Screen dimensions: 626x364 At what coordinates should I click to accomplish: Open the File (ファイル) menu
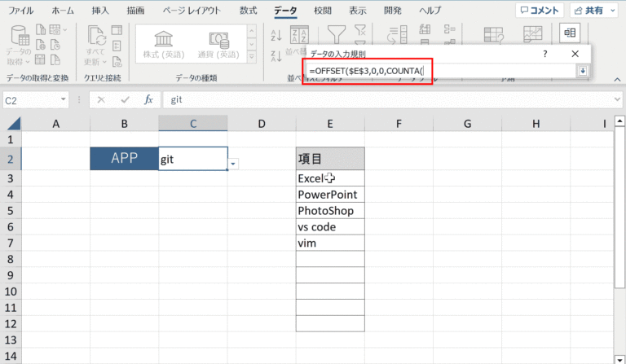[x=21, y=11]
